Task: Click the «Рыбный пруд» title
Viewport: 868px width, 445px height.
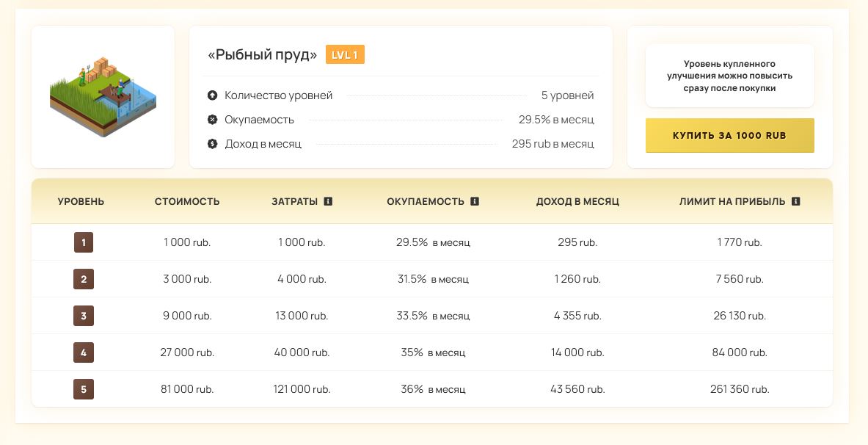Action: point(263,55)
